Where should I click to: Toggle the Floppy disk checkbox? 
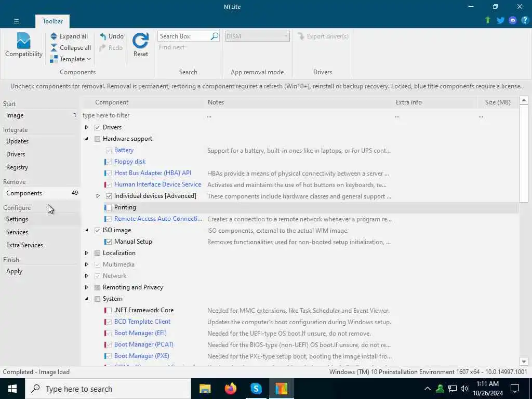pos(109,162)
